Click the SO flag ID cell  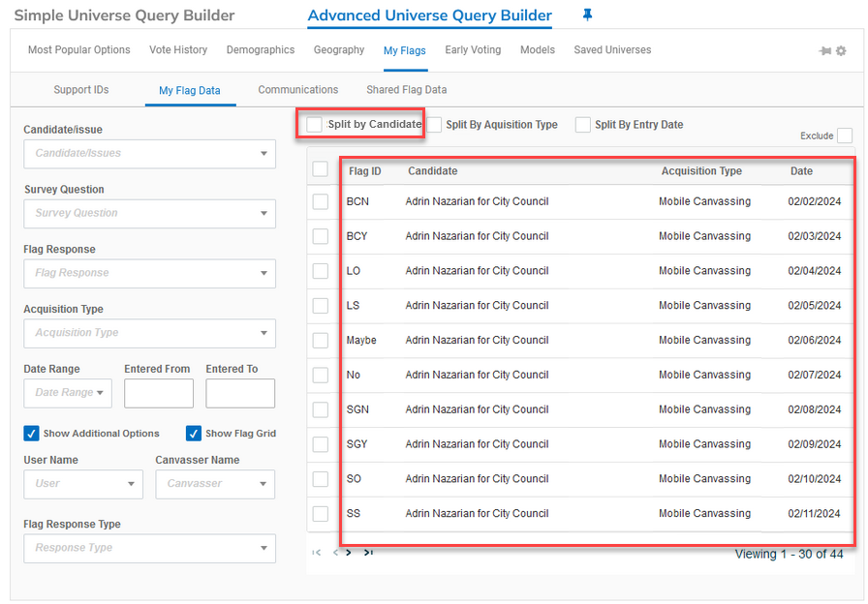point(354,478)
